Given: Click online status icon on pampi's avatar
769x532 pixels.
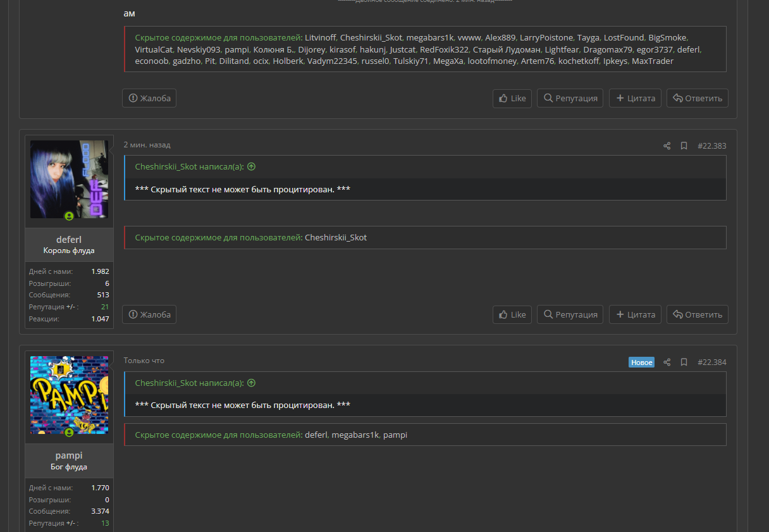Looking at the screenshot, I should click(69, 432).
